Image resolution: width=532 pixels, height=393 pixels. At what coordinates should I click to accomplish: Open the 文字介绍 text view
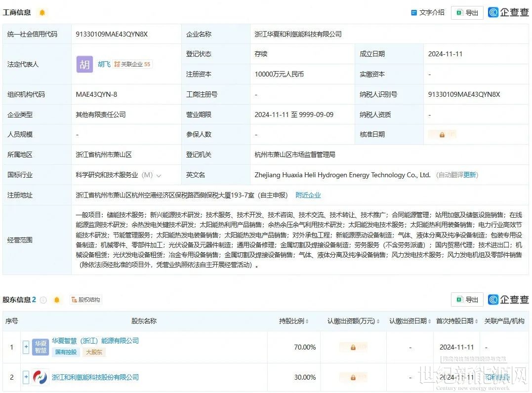coord(428,13)
